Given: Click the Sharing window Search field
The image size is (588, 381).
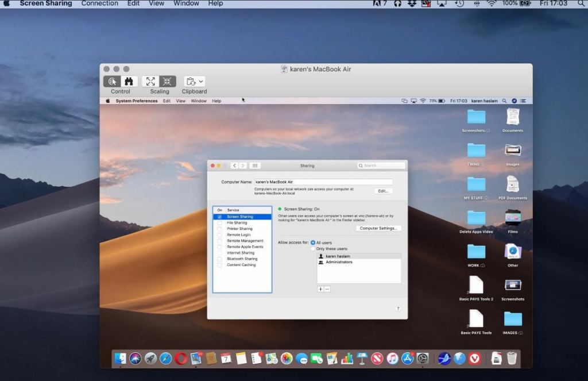Looking at the screenshot, I should (x=381, y=166).
